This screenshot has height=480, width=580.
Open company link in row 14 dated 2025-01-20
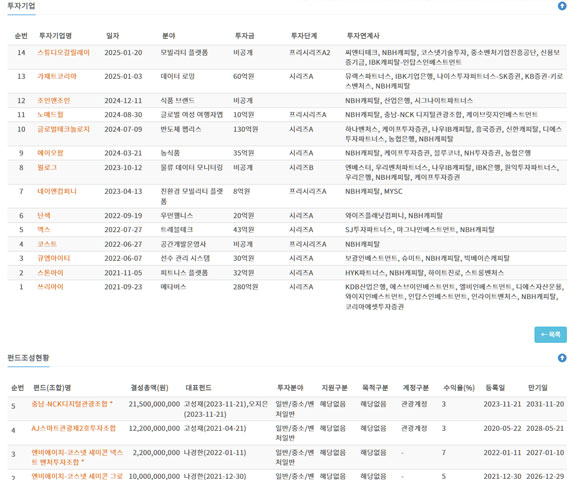(64, 53)
